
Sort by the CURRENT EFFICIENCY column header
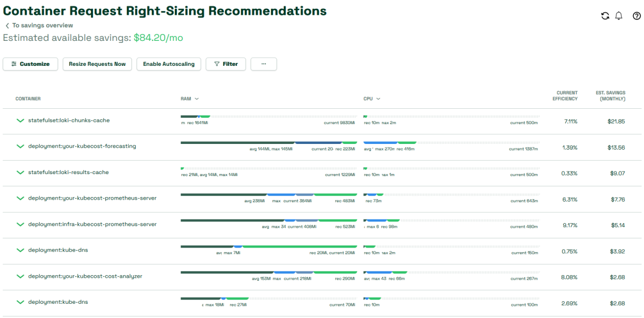(x=565, y=96)
